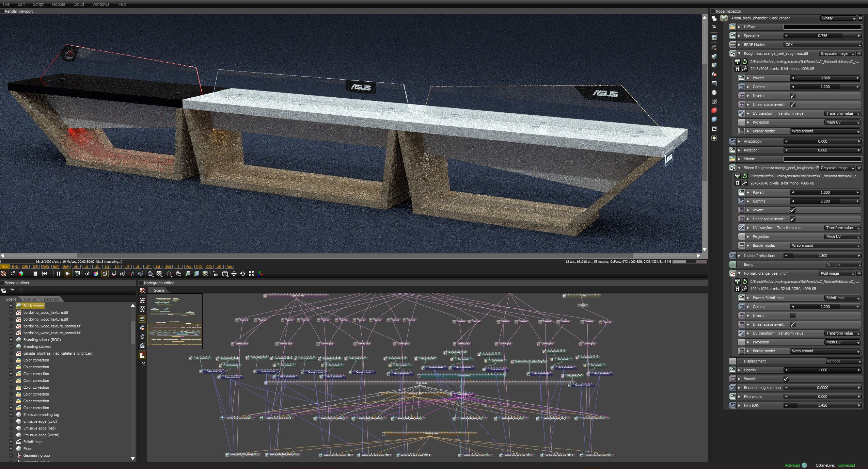Click the coordinate axes gizmo icon

[261, 274]
